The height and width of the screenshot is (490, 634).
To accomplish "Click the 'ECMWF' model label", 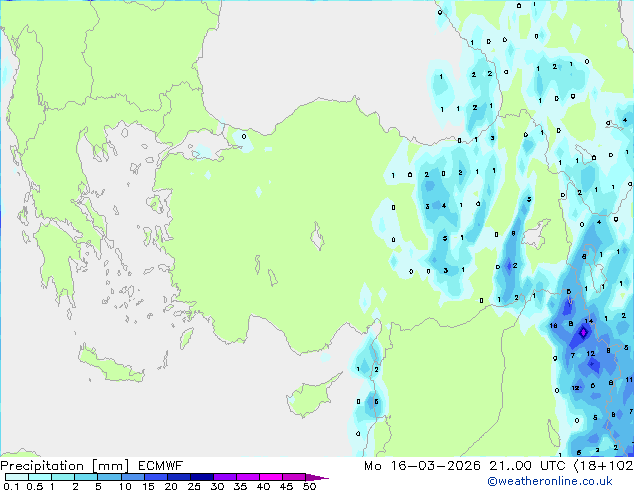I will click(x=161, y=466).
